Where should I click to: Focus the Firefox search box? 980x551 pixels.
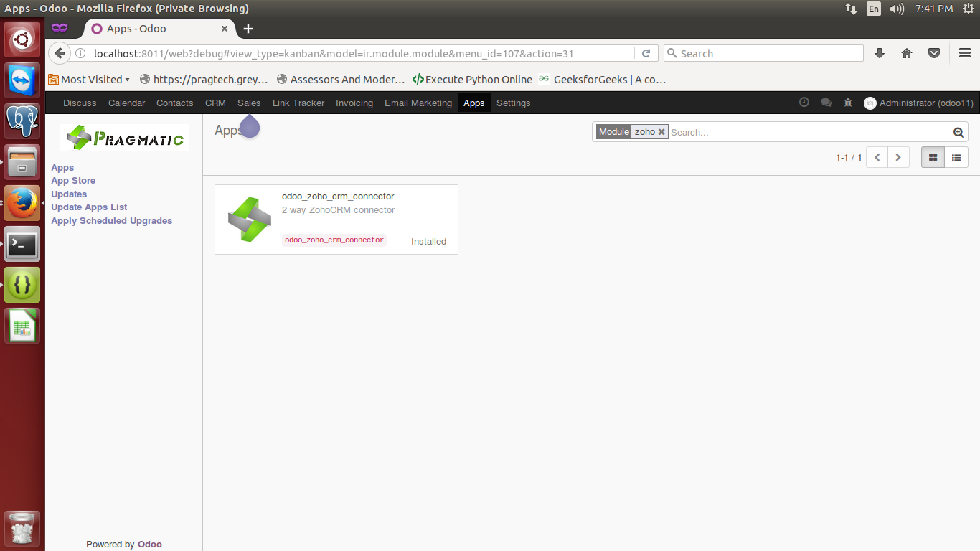(x=763, y=53)
